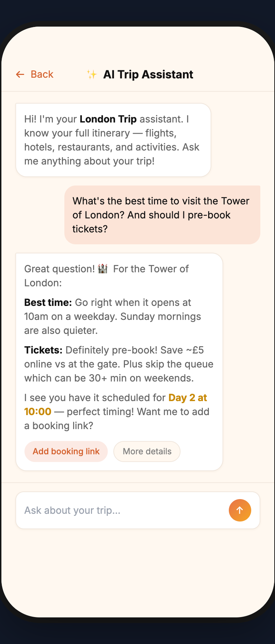The width and height of the screenshot is (275, 644).
Task: Select the user's Tower of London question bubble
Action: pyautogui.click(x=162, y=215)
